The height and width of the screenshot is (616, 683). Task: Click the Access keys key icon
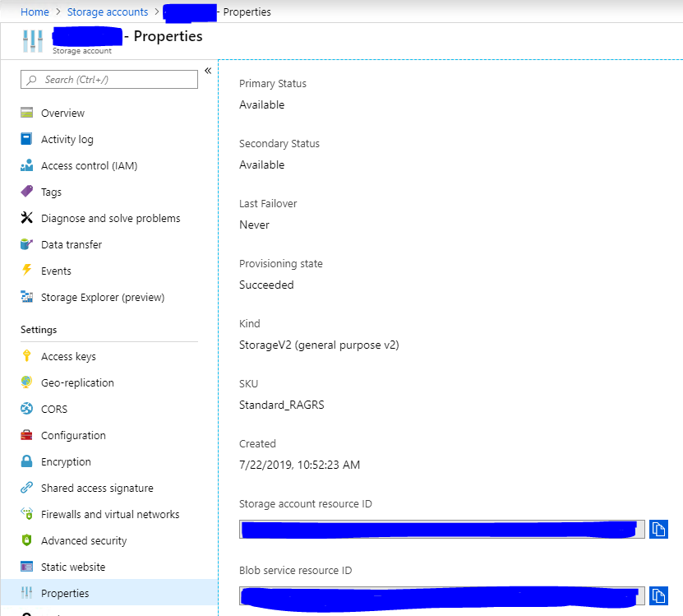point(26,356)
